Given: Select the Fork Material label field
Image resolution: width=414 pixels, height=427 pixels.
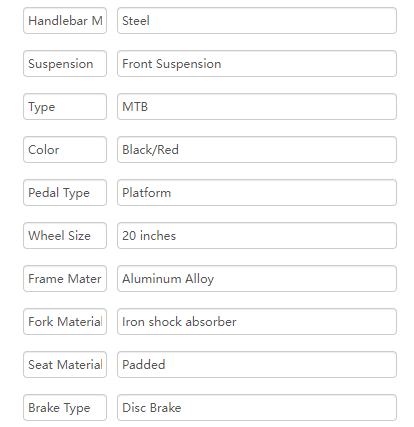Looking at the screenshot, I should 65,322.
